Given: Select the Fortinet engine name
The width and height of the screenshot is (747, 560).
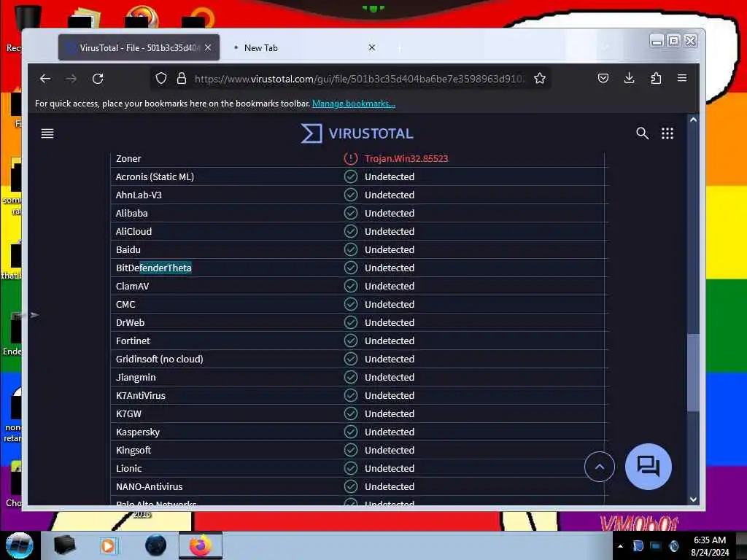Looking at the screenshot, I should coord(133,341).
